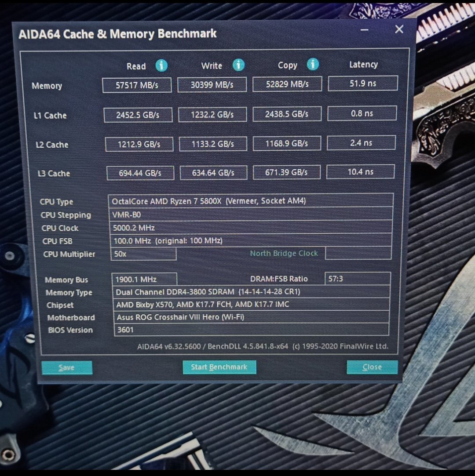This screenshot has width=475, height=476.
Task: Select the Memory Latency value 51.9 ns
Action: pos(363,83)
